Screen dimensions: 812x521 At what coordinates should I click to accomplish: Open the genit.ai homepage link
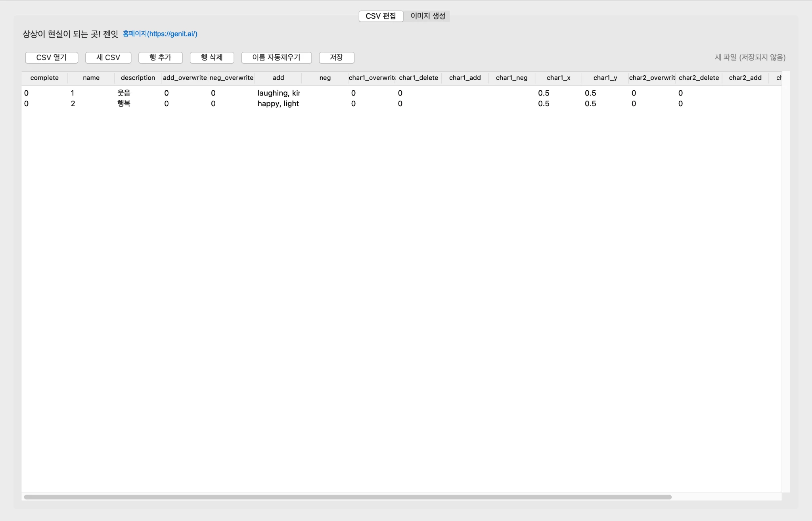pos(160,34)
